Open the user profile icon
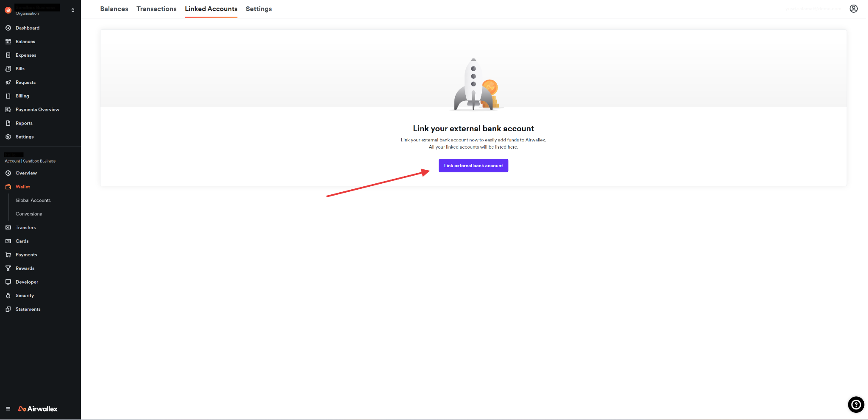868x420 pixels. click(x=854, y=9)
